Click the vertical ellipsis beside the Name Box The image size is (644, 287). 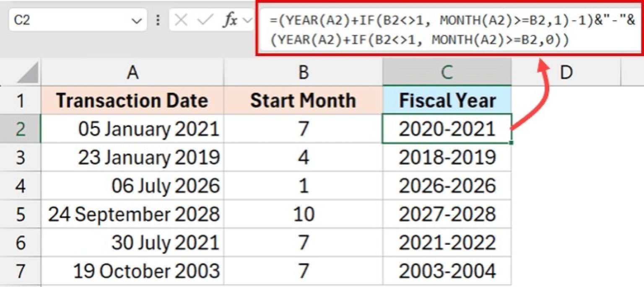pyautogui.click(x=158, y=19)
